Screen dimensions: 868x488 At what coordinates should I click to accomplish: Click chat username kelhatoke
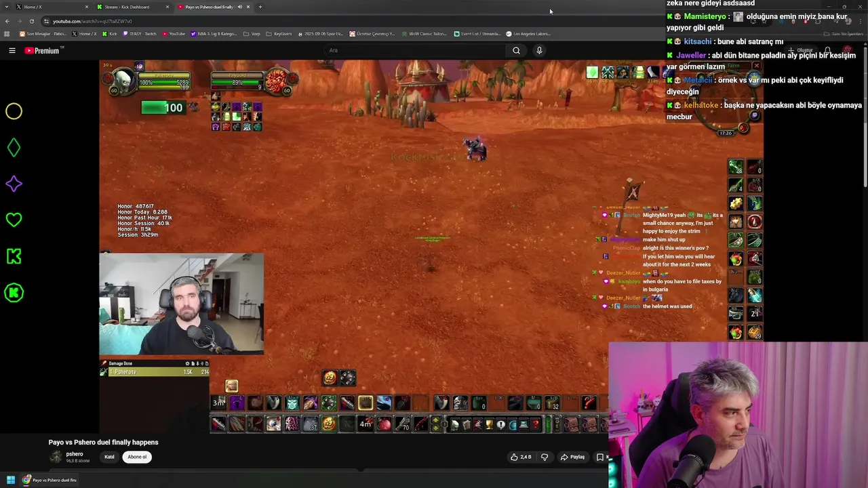[x=701, y=105]
